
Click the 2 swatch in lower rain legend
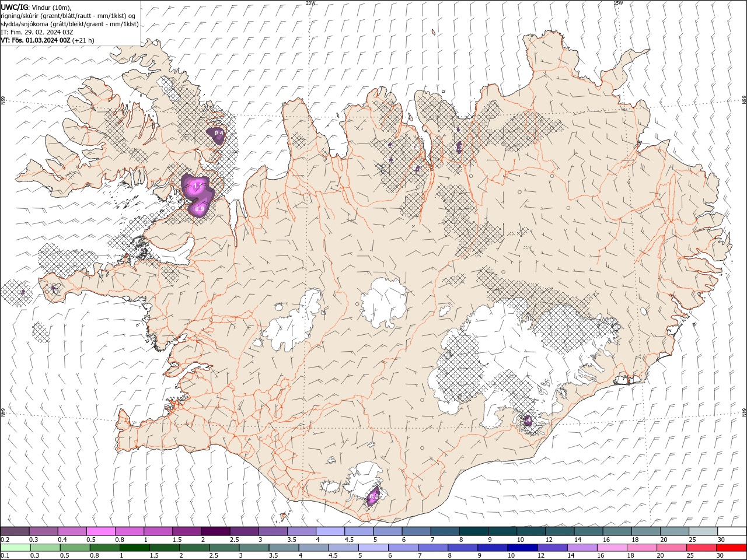194,548
